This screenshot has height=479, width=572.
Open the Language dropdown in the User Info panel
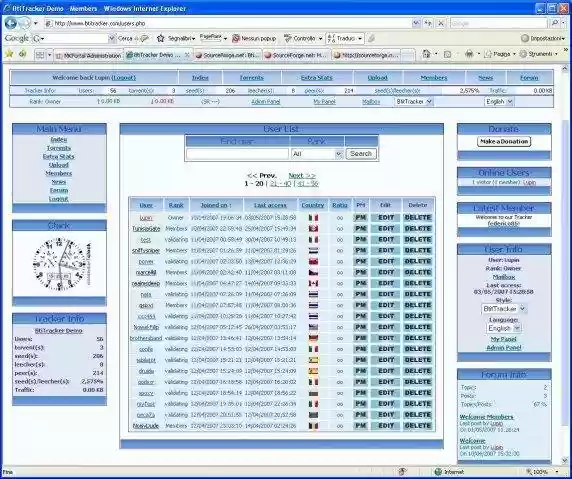pos(504,328)
